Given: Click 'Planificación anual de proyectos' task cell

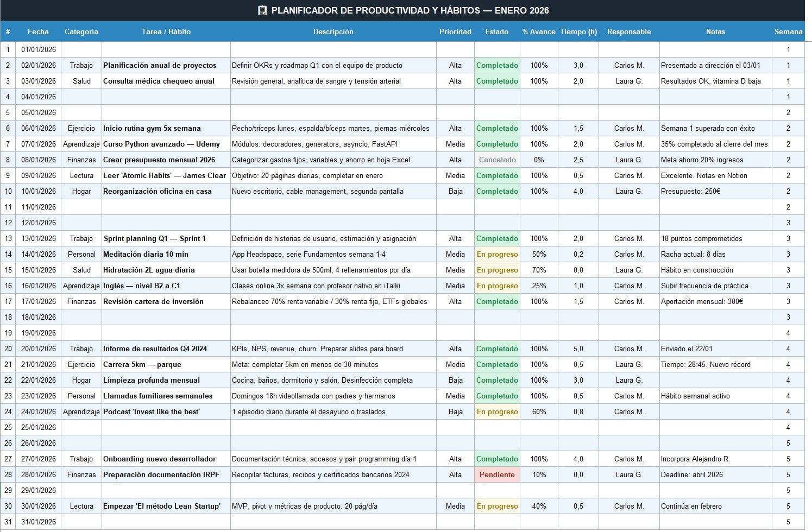Looking at the screenshot, I should [166, 65].
